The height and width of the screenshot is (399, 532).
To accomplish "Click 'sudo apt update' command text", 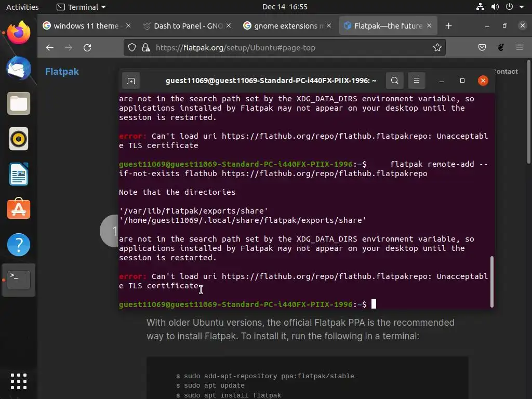I will (214, 385).
